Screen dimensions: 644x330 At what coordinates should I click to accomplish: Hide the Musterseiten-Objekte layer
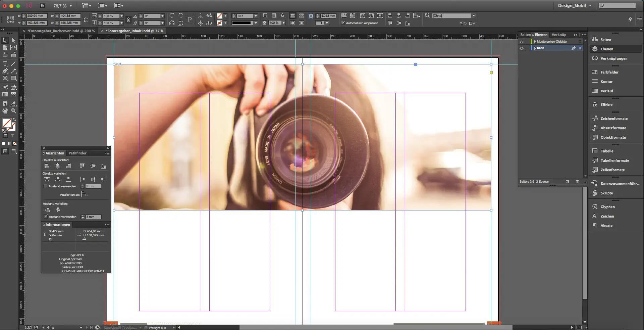(x=522, y=41)
